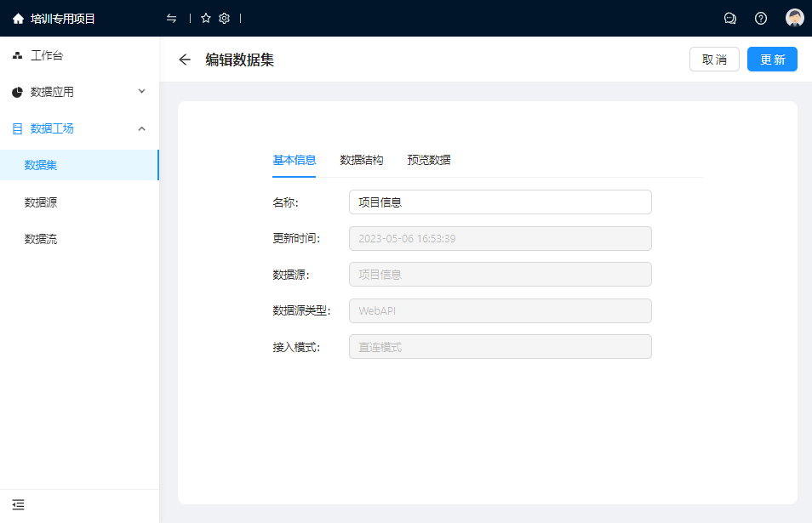Switch to the 预览数据 tab

click(429, 160)
